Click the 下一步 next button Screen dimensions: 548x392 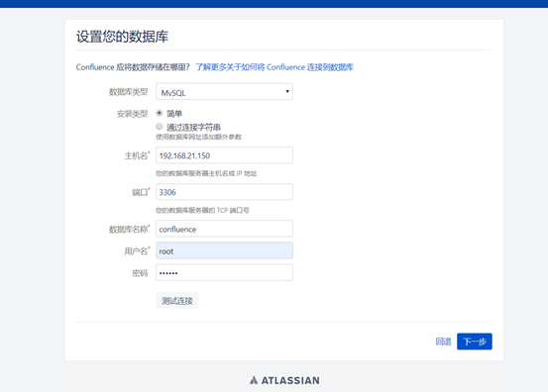(x=475, y=342)
